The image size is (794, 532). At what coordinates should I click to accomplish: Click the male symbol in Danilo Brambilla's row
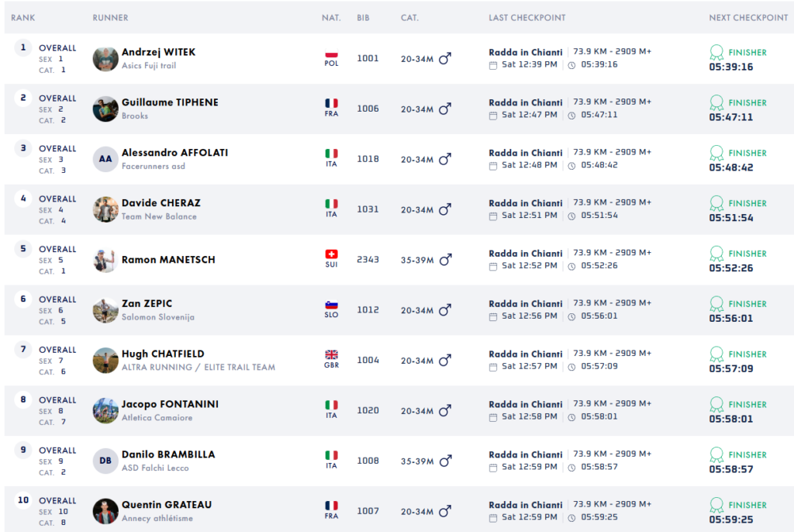445,461
